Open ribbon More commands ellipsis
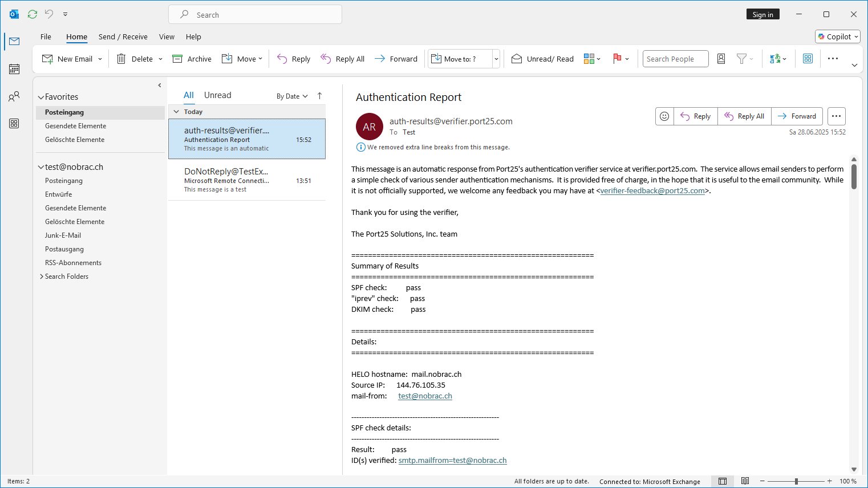868x488 pixels. 833,59
